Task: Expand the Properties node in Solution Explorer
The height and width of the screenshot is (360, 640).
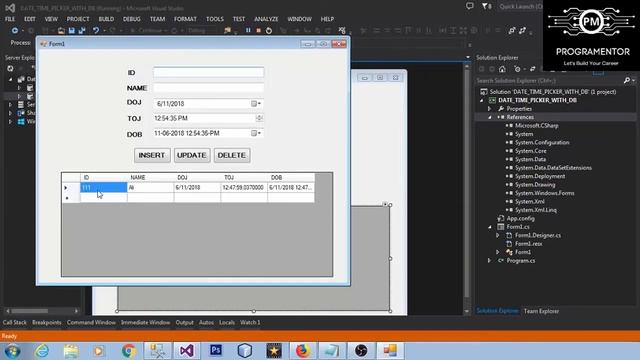Action: coord(490,109)
